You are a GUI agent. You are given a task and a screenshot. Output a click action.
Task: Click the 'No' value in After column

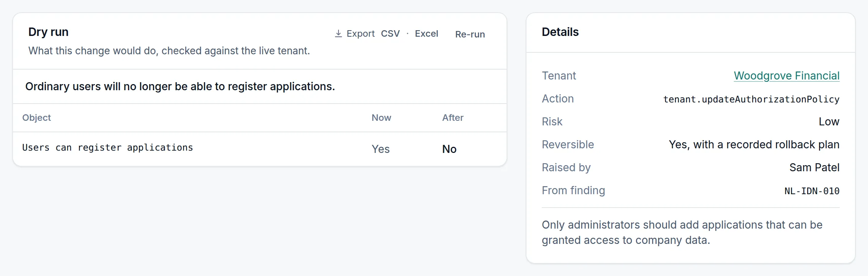coord(449,149)
